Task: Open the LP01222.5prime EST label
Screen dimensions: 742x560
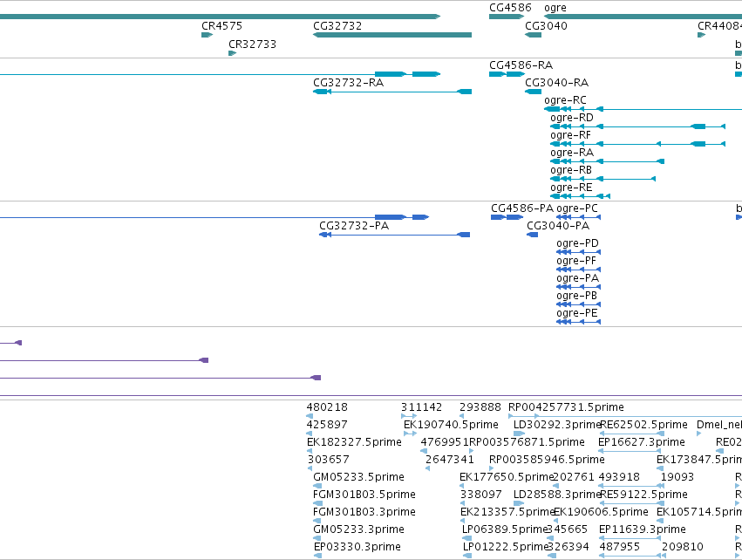Action: point(506,547)
